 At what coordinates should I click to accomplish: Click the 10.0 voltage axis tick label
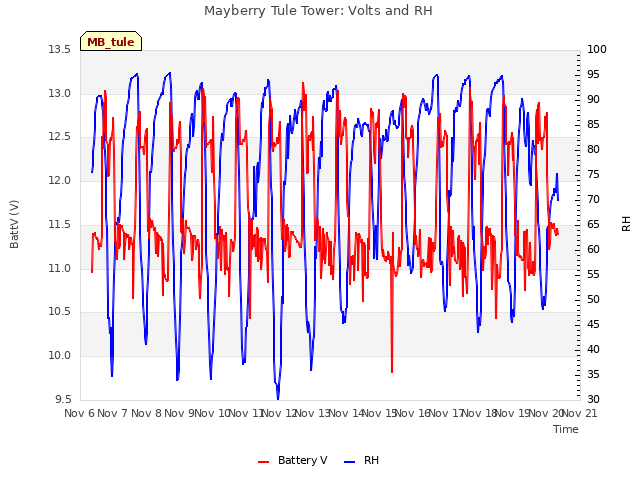(60, 356)
